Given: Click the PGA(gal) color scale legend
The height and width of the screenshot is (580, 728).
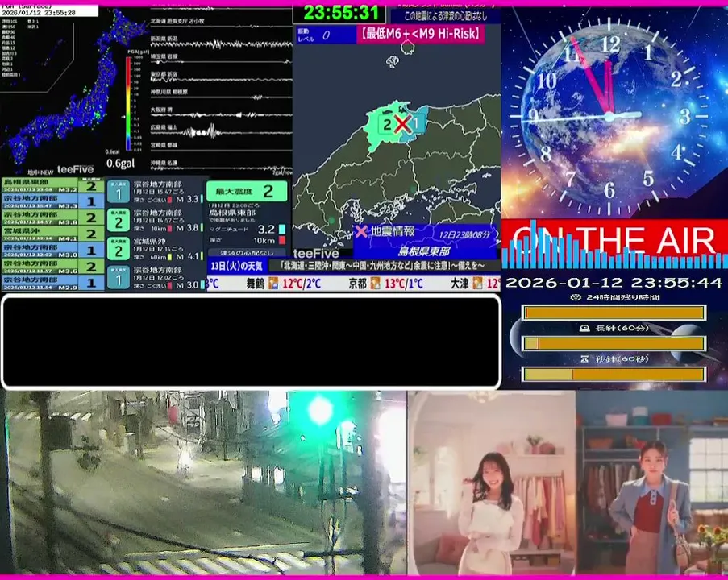Looking at the screenshot, I should (x=128, y=104).
